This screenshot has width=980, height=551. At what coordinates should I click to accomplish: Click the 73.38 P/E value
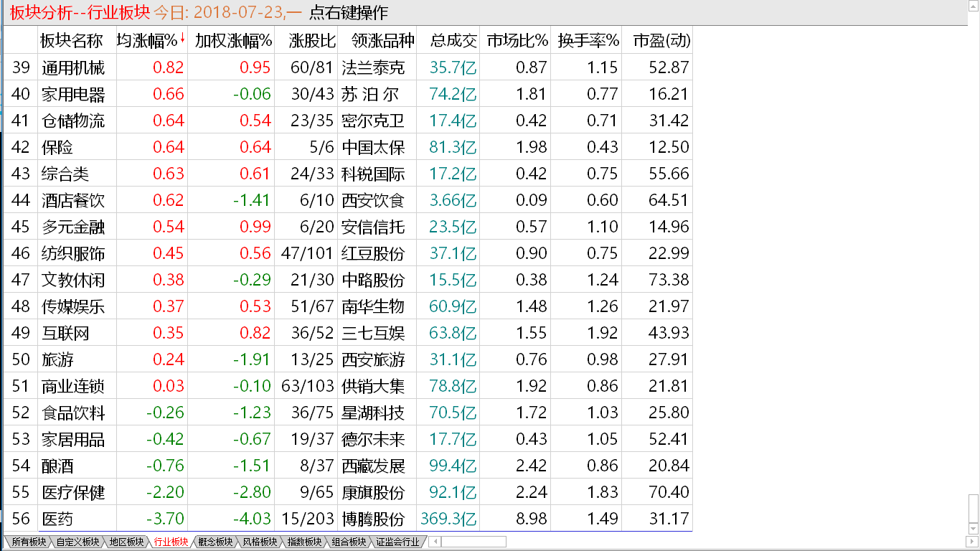coord(669,280)
